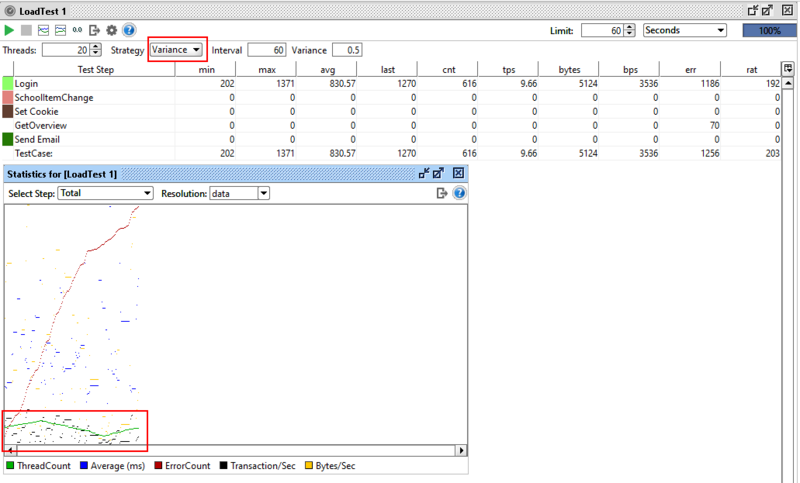Increase the Threads count spinner

95,47
